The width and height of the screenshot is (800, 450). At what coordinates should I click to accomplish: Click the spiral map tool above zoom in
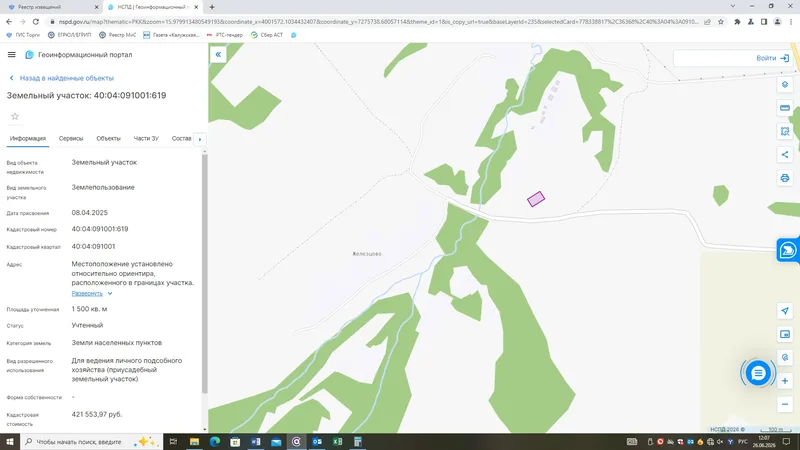[785, 358]
